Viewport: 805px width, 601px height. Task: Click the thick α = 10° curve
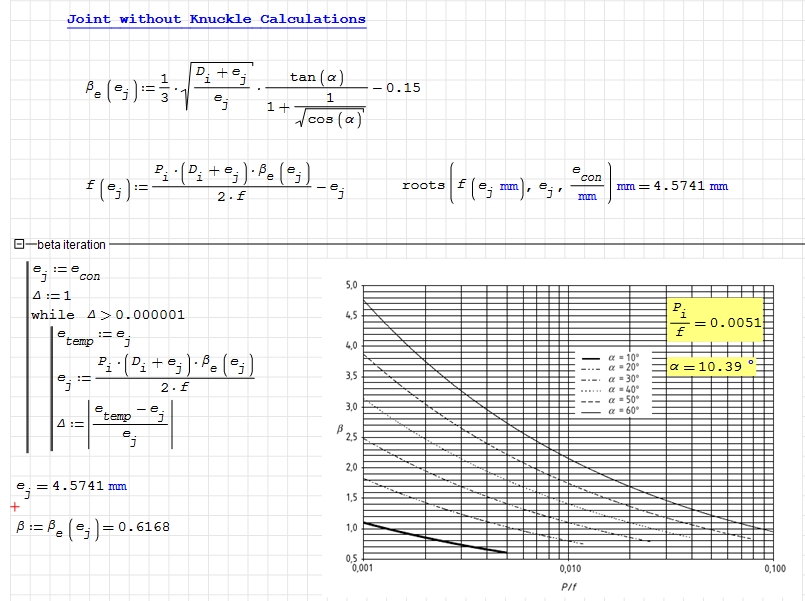(x=430, y=538)
